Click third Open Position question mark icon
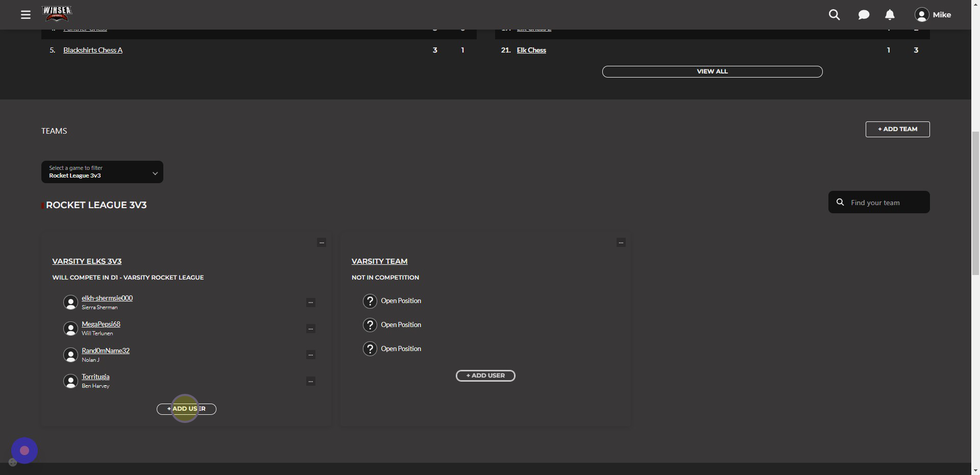This screenshot has height=475, width=980. coord(370,349)
